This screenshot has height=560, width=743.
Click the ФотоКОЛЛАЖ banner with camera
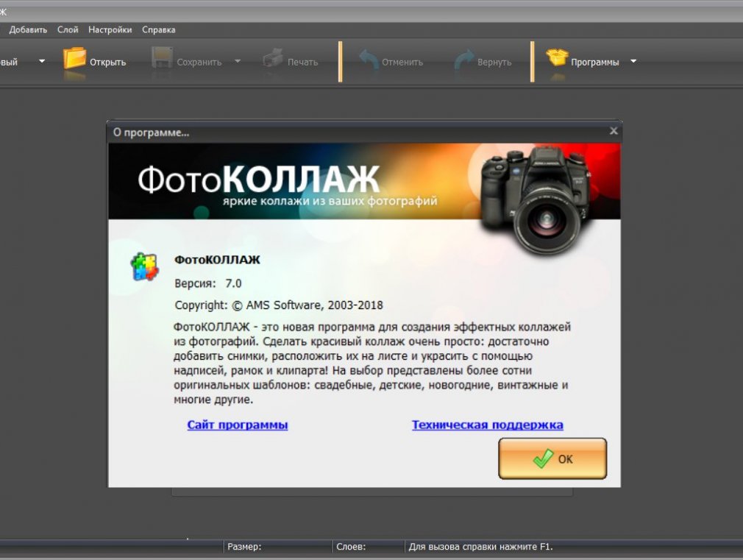point(364,181)
